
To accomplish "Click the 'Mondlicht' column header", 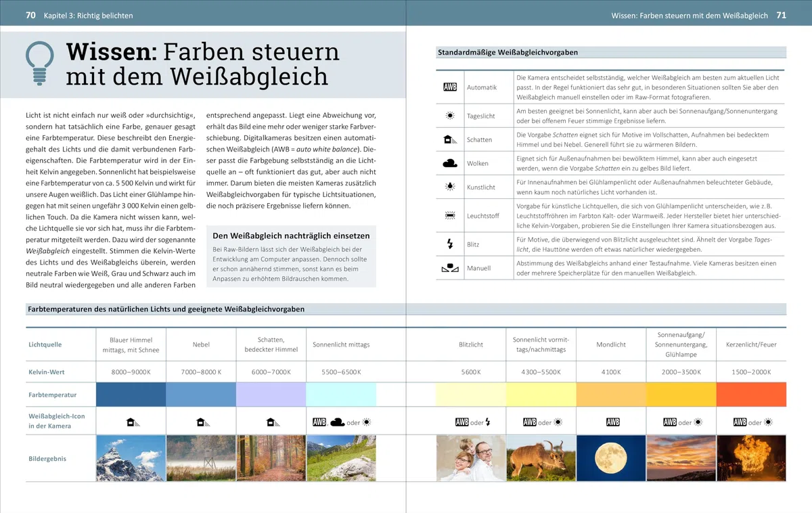I will tap(611, 344).
